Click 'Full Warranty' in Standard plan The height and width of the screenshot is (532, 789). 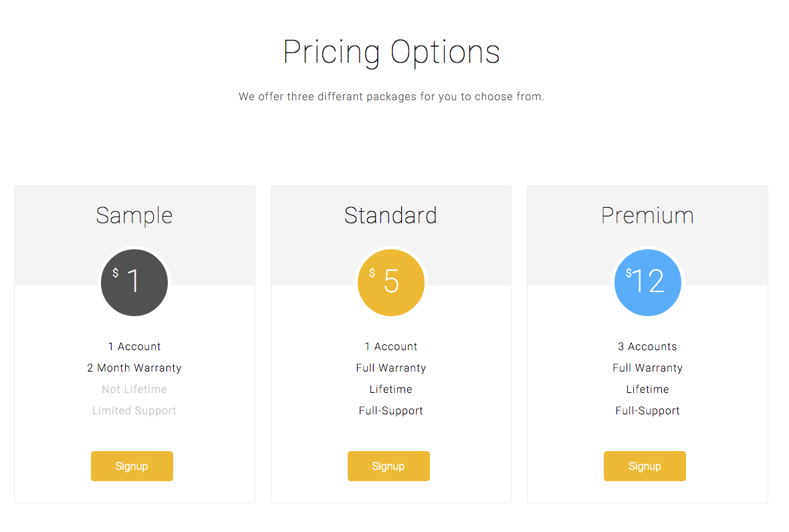point(391,368)
